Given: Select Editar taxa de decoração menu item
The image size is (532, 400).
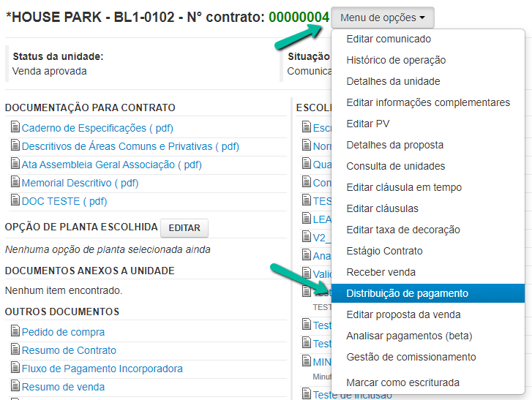Looking at the screenshot, I should pos(402,230).
